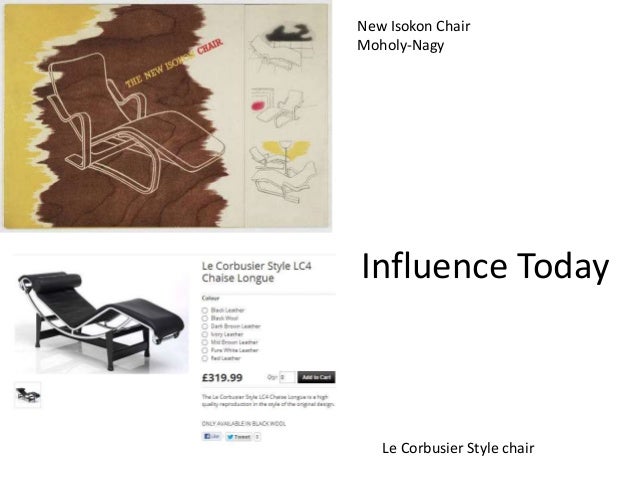The image size is (638, 479).
Task: Click the New Isokon Chair brochure image
Action: (x=166, y=116)
